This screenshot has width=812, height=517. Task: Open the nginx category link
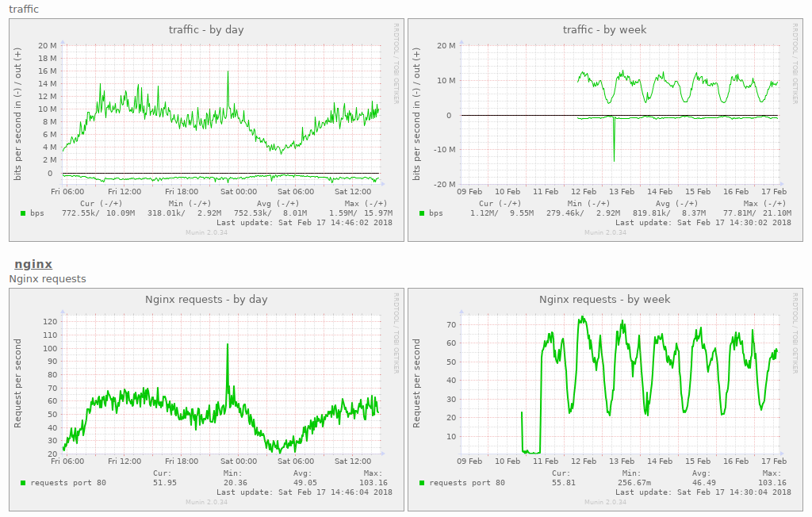(33, 264)
